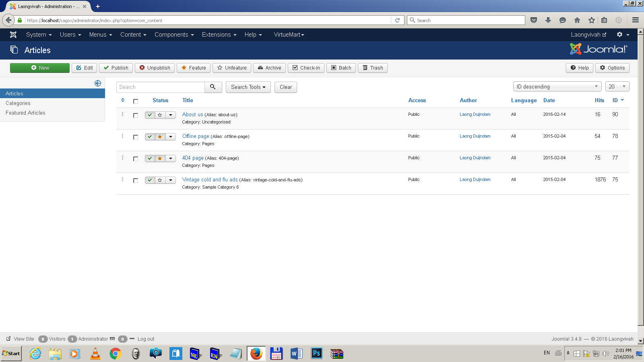This screenshot has height=362, width=644.
Task: Open status actions dropdown for About us
Action: (171, 115)
